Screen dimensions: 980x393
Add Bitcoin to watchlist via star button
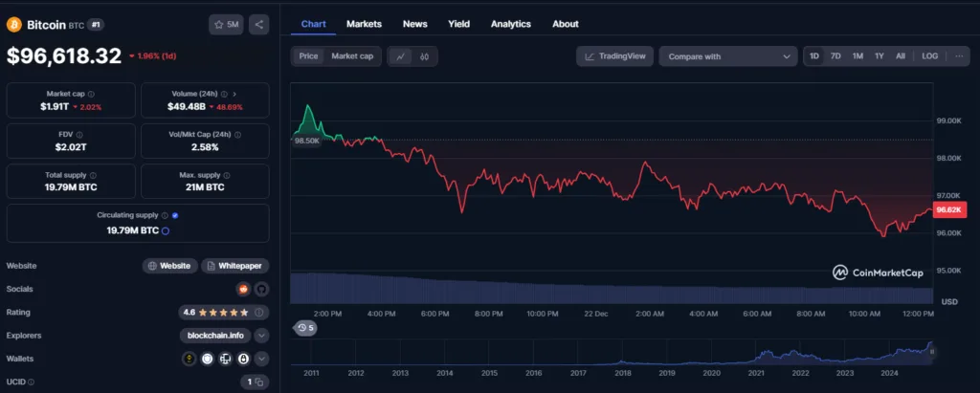tap(226, 24)
